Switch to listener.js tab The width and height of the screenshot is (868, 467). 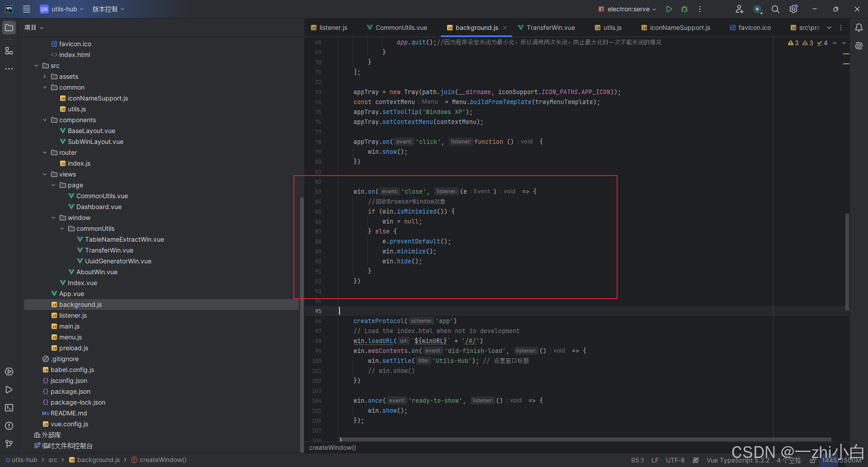(329, 28)
